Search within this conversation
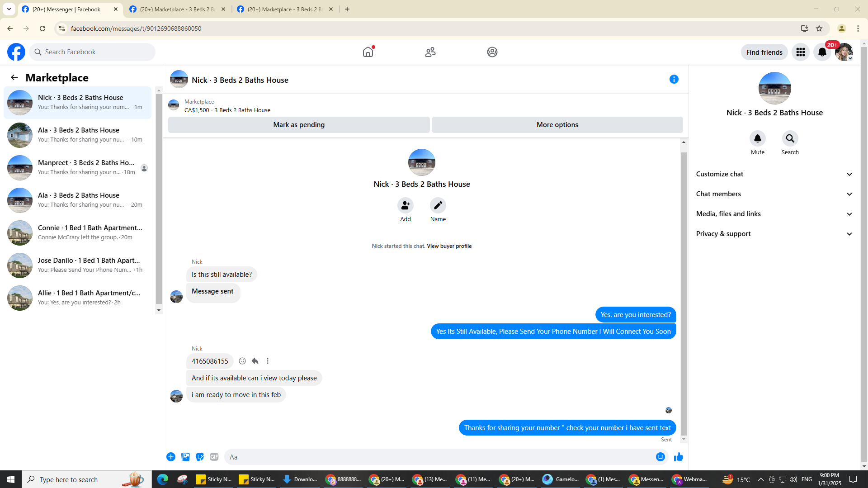This screenshot has height=488, width=868. pyautogui.click(x=790, y=138)
